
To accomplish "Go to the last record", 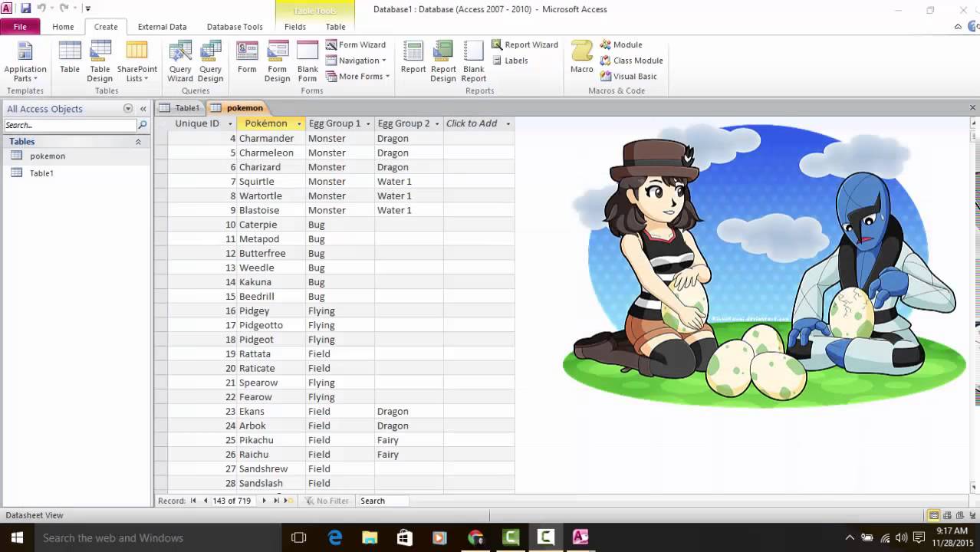I will pos(276,501).
